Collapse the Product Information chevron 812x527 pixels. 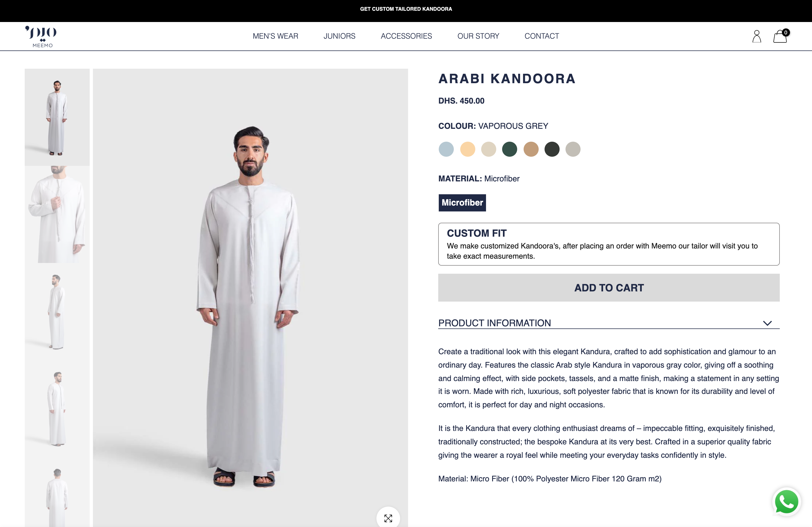click(767, 323)
